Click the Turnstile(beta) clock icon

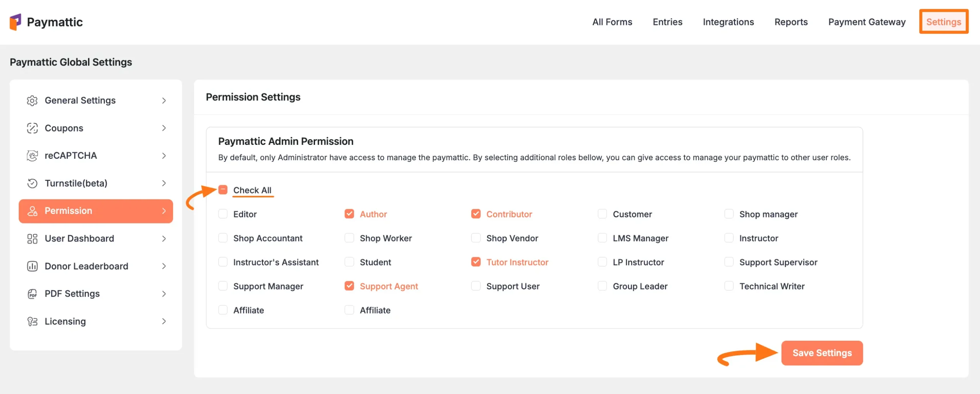point(32,183)
